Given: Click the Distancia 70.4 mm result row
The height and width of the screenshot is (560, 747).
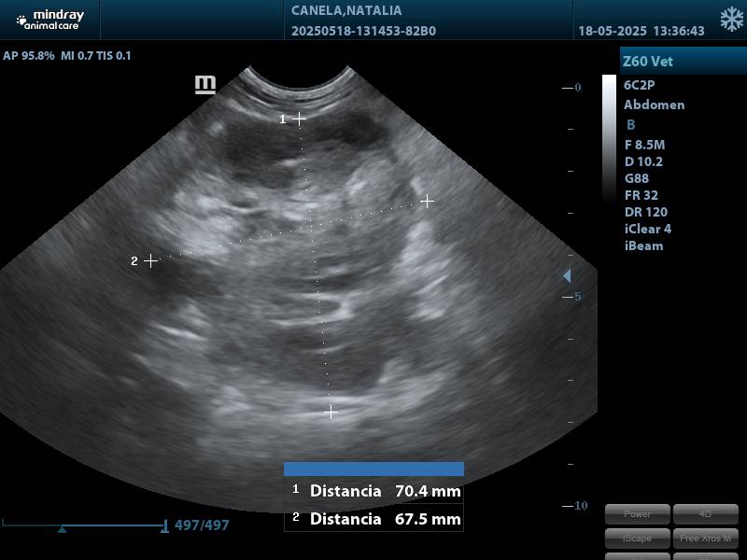Looking at the screenshot, I should [x=374, y=491].
